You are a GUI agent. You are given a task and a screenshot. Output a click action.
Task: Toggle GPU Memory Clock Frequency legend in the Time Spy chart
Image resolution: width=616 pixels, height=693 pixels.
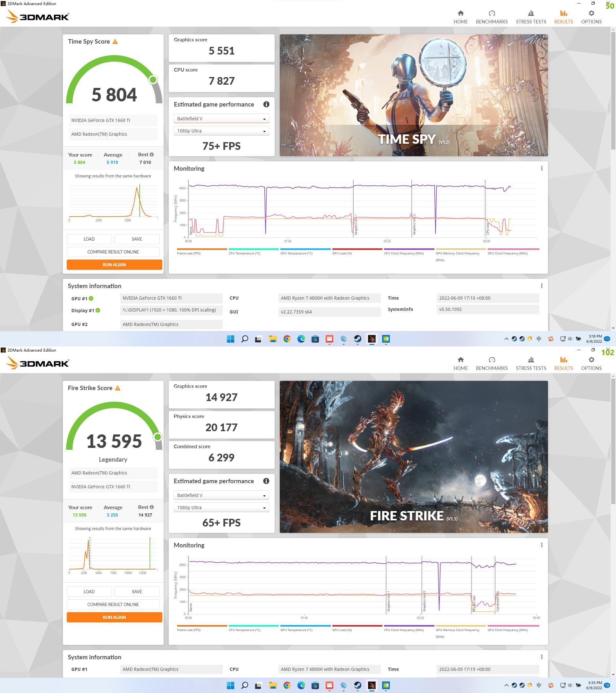[x=461, y=255]
